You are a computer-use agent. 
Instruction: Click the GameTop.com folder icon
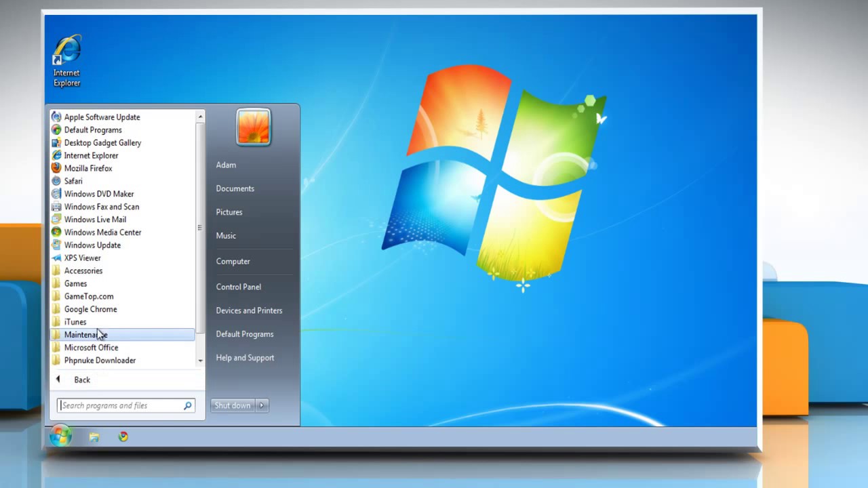click(56, 297)
